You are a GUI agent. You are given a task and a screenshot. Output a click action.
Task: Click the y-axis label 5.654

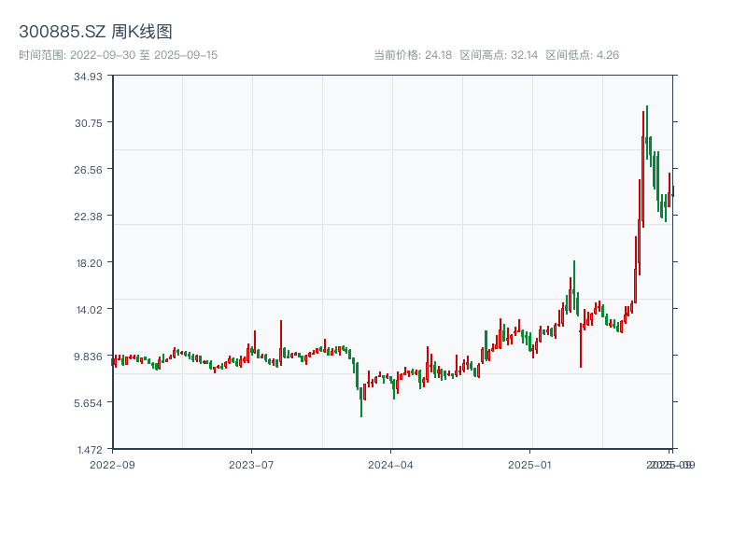[88, 403]
